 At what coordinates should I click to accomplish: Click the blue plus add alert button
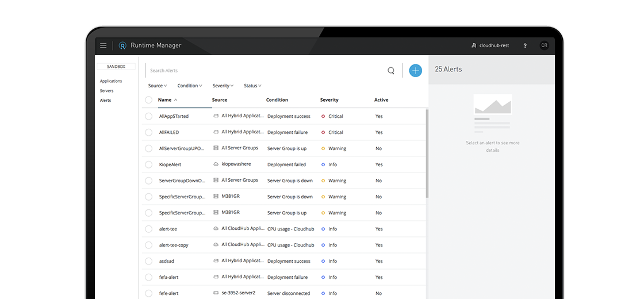(415, 71)
